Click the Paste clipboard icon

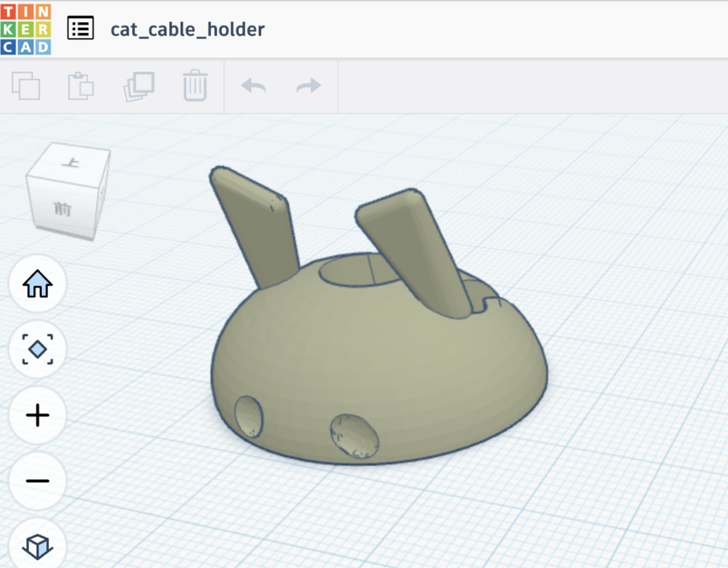pyautogui.click(x=81, y=86)
